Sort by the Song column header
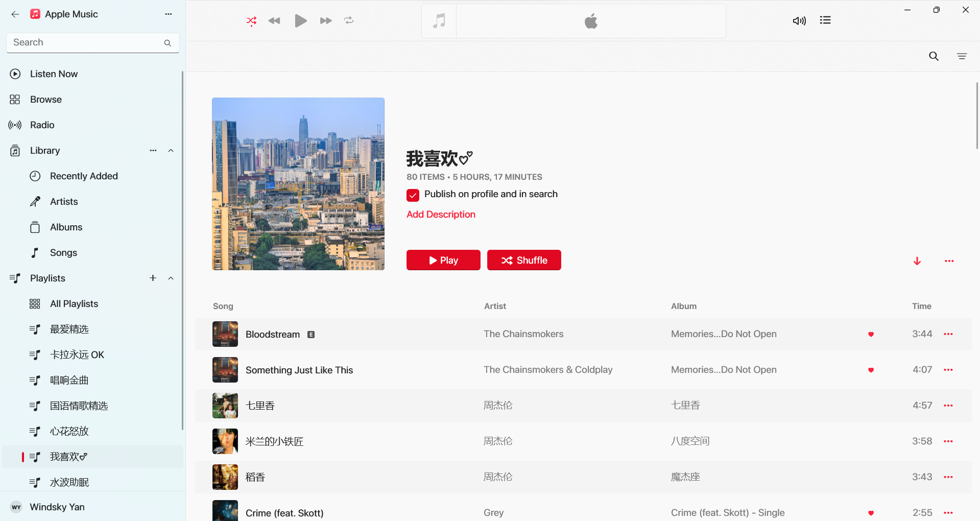This screenshot has height=521, width=980. click(223, 306)
